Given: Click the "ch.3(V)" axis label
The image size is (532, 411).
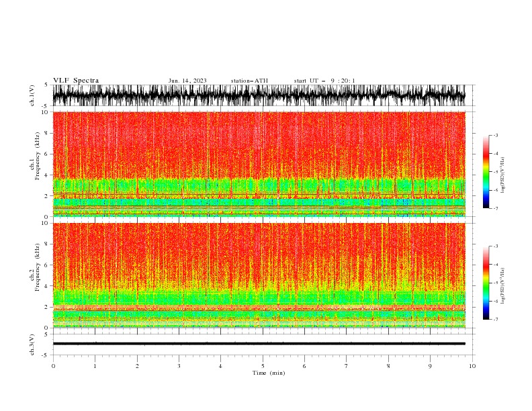Looking at the screenshot, I should 32,345.
